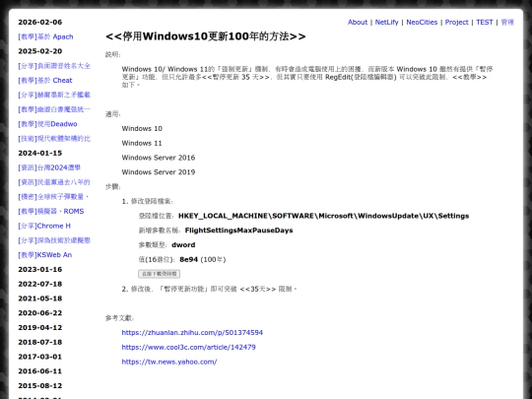Viewport: 532px width, 399px height.
Task: Open the [教學]基於 Apach article link
Action: click(x=45, y=36)
